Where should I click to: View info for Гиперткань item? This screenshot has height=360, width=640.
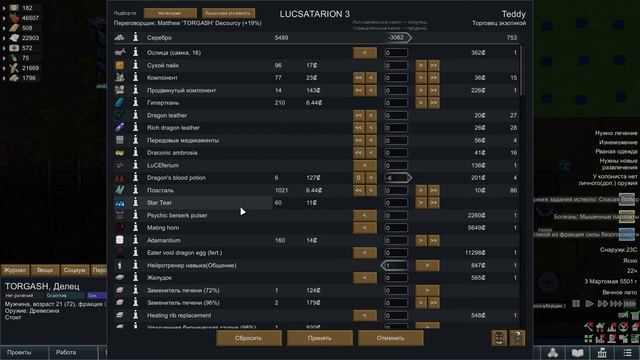(x=136, y=102)
